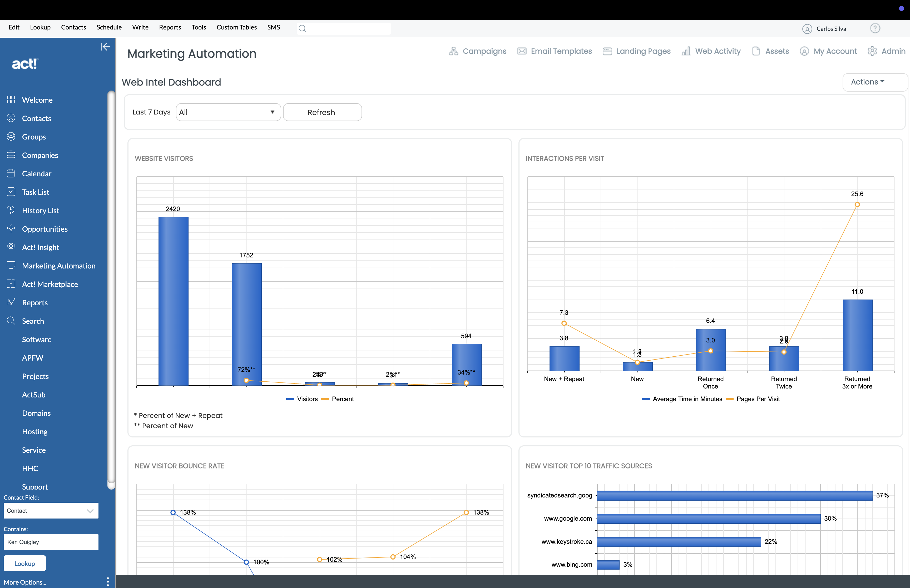Click the Companies briefcase icon
The height and width of the screenshot is (588, 910).
[x=11, y=155]
